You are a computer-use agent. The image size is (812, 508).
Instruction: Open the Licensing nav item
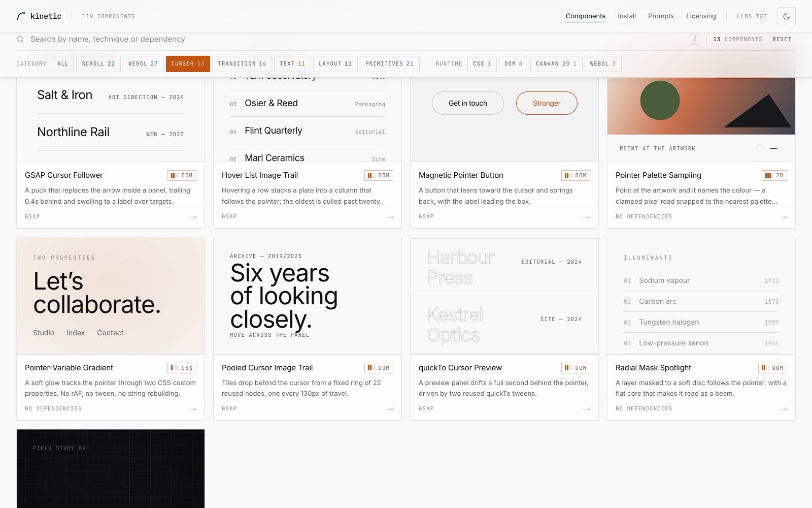pos(701,16)
